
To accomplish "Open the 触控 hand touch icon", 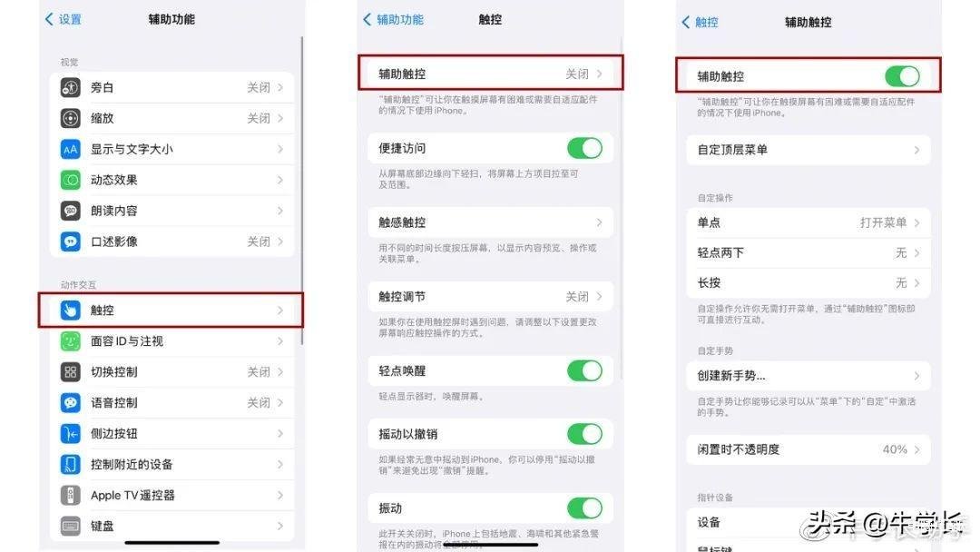I will point(70,310).
